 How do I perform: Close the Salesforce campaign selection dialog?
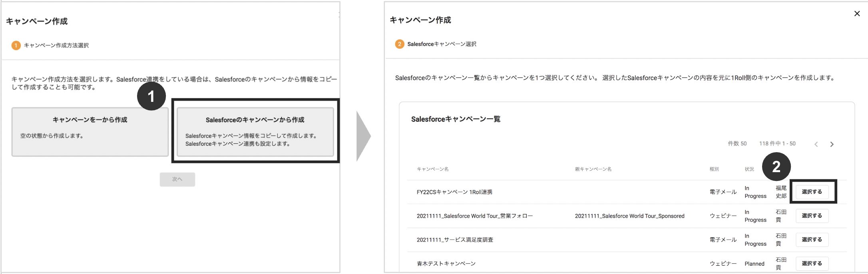[857, 14]
